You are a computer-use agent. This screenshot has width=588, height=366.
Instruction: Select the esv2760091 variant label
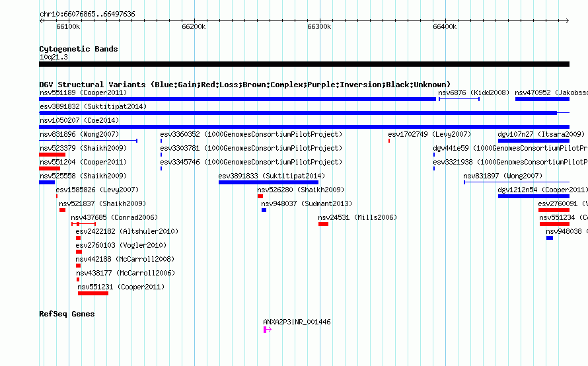(563, 203)
